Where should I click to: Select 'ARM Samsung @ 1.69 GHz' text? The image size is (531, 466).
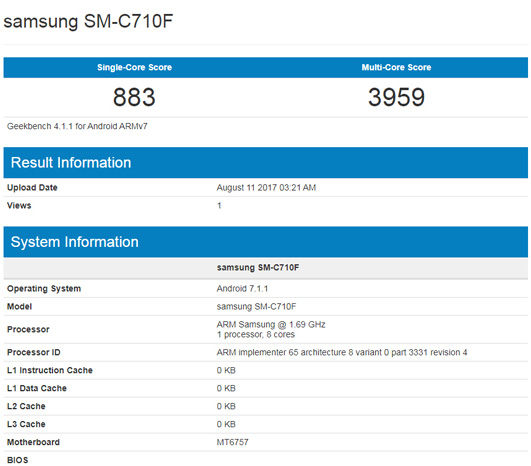point(271,324)
